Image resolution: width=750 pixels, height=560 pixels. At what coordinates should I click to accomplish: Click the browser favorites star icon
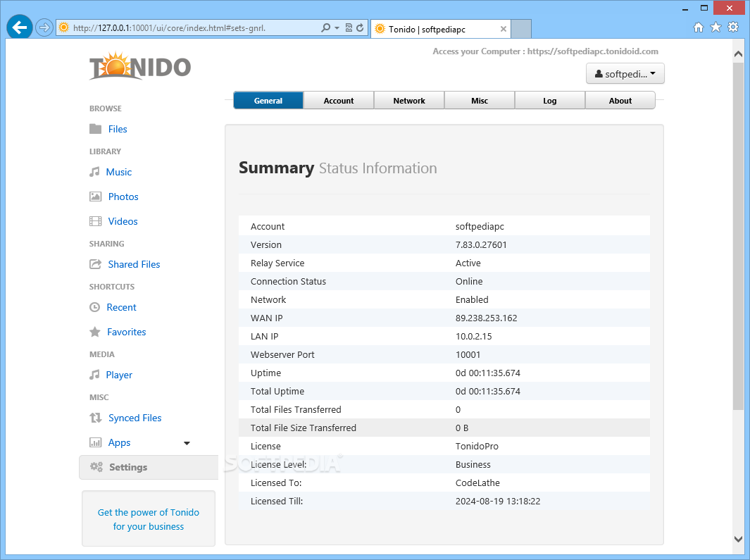715,27
